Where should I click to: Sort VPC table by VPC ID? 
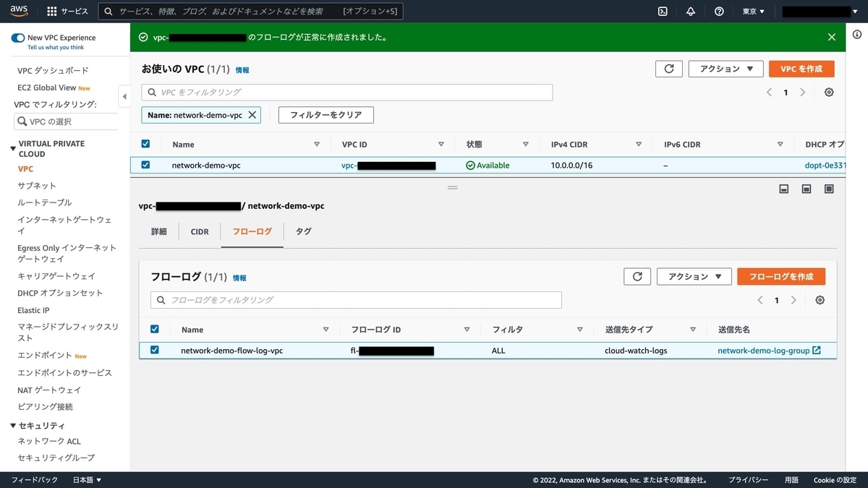pyautogui.click(x=441, y=145)
